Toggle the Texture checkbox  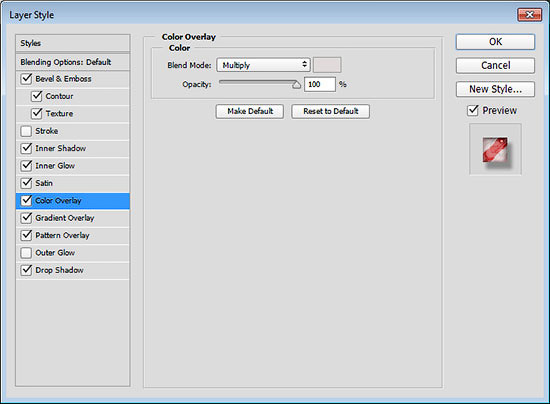click(x=36, y=113)
